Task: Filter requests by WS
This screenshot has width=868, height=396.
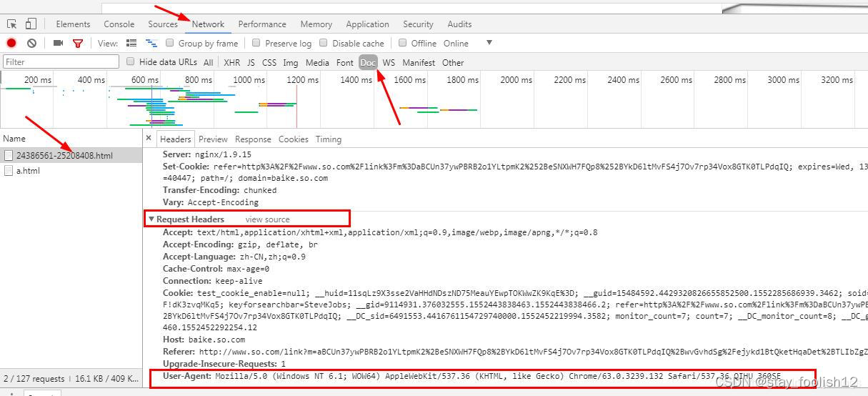Action: point(389,63)
